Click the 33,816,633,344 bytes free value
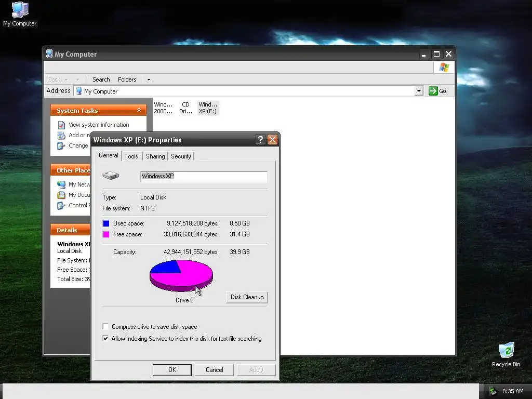Viewport: 532px width, 399px height. point(190,234)
